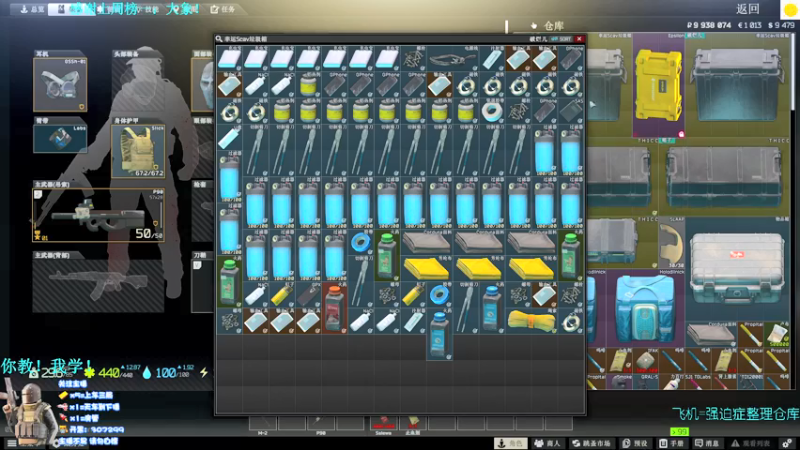Select the face mask equipment slot
Image resolution: width=800 pixels, height=450 pixels.
[x=203, y=85]
